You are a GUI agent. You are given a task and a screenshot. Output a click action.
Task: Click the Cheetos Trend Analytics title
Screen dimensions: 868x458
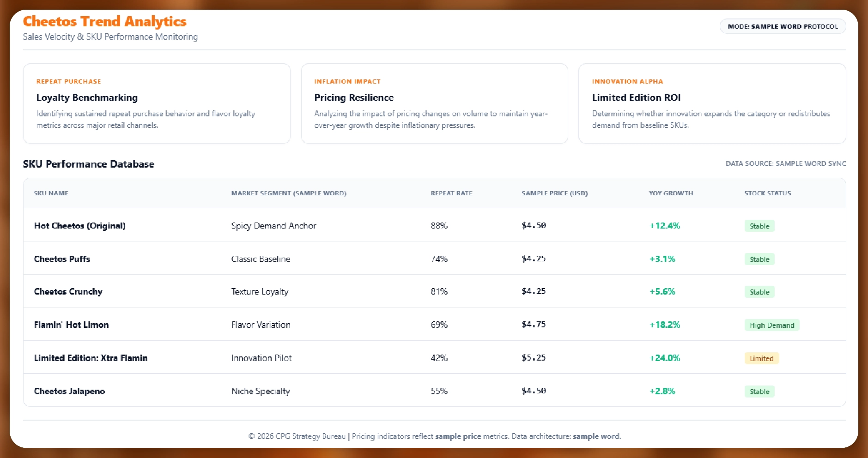click(x=105, y=22)
